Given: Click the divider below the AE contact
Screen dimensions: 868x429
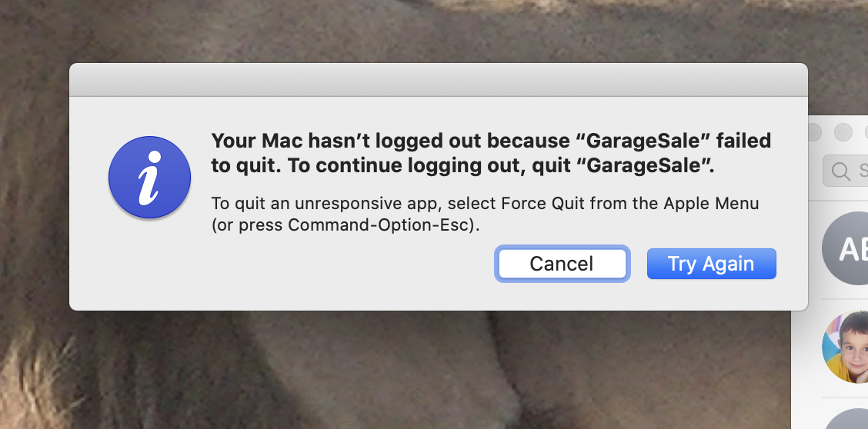Looking at the screenshot, I should tap(845, 299).
